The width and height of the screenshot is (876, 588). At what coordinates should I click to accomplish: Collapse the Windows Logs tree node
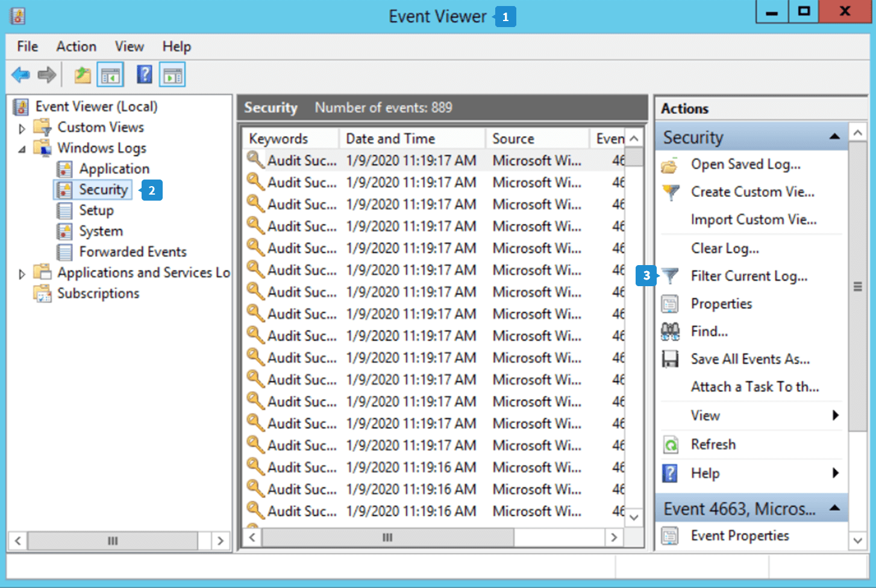click(x=22, y=149)
